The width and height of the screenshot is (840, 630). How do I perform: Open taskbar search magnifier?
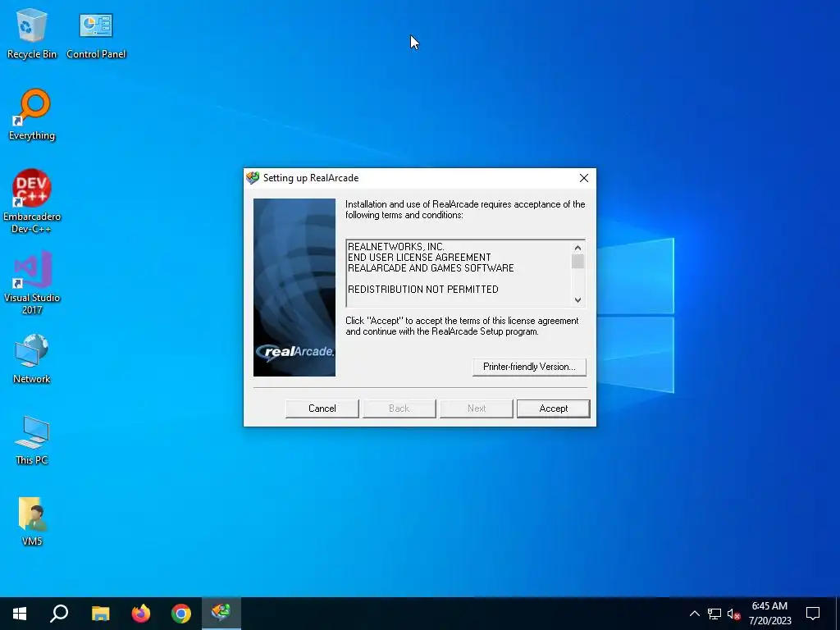pos(59,614)
